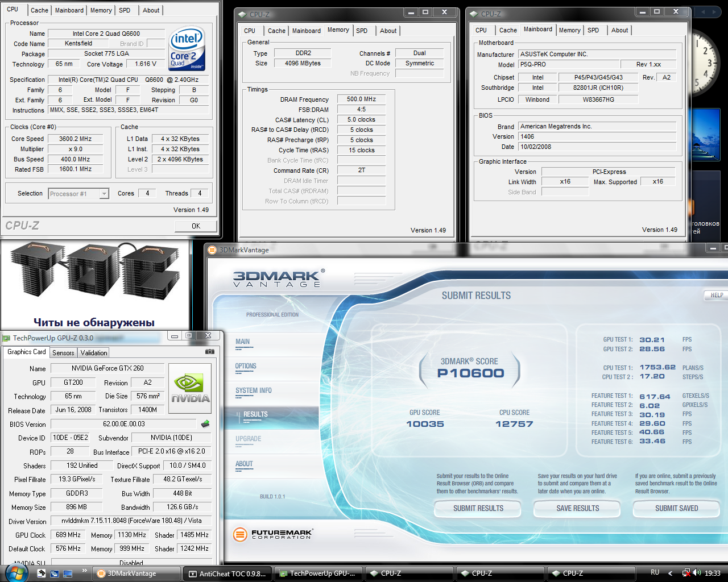Click the GPU-Z title bar icon
The height and width of the screenshot is (582, 728).
(6, 338)
